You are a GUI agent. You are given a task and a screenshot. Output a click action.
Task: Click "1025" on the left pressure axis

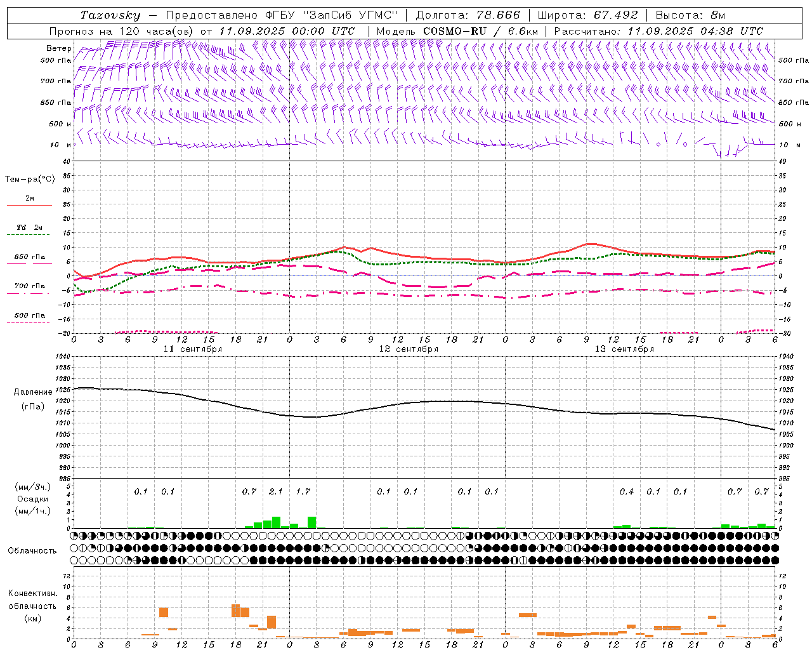click(63, 390)
